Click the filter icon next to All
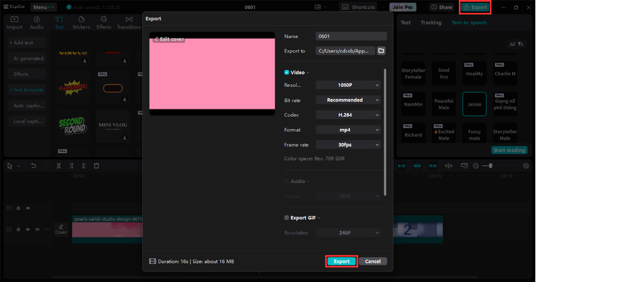Viewport: 644px width, 282px height. coord(520,44)
